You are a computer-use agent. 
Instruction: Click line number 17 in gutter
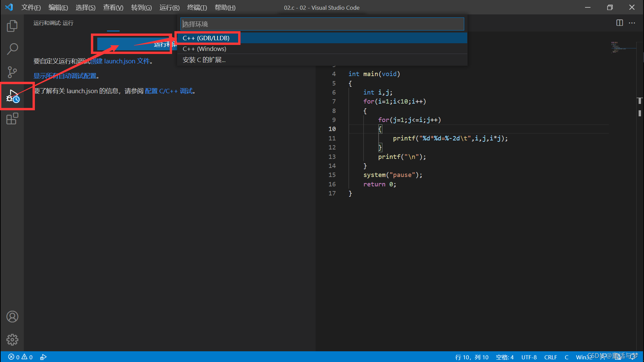[x=332, y=193]
